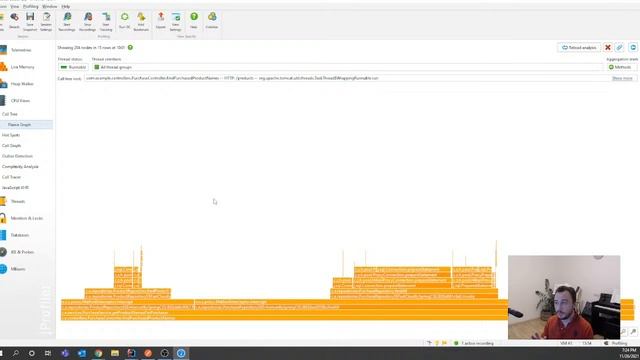Select the JavaScript XHR view
640x360 pixels.
tap(16, 188)
